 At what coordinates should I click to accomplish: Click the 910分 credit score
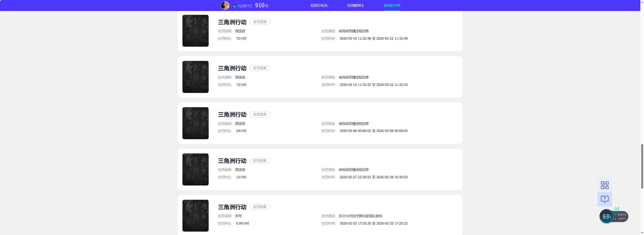261,6
